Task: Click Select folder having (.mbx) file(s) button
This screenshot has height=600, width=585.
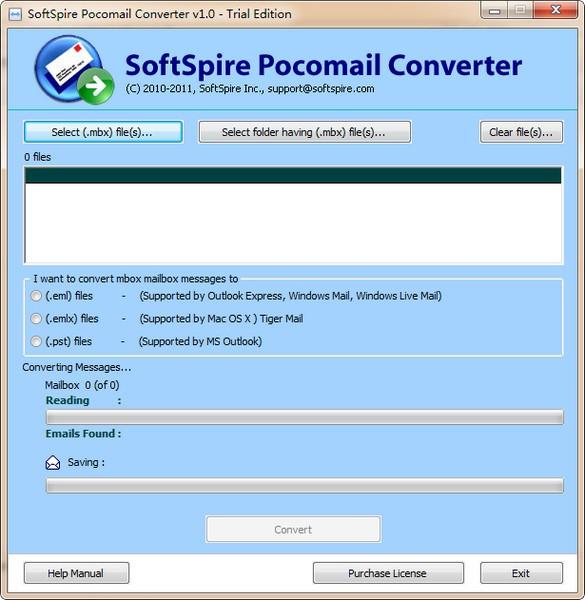Action: point(305,132)
